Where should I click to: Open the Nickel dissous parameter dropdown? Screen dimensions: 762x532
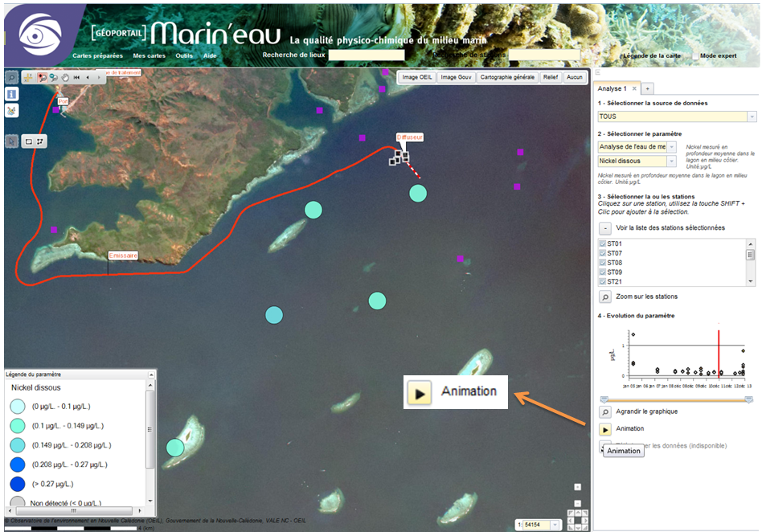tap(672, 162)
